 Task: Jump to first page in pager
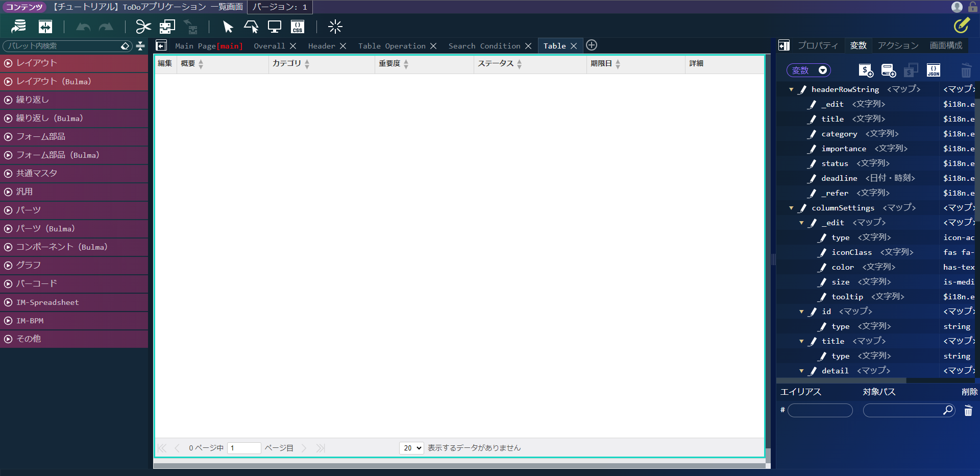(162, 448)
